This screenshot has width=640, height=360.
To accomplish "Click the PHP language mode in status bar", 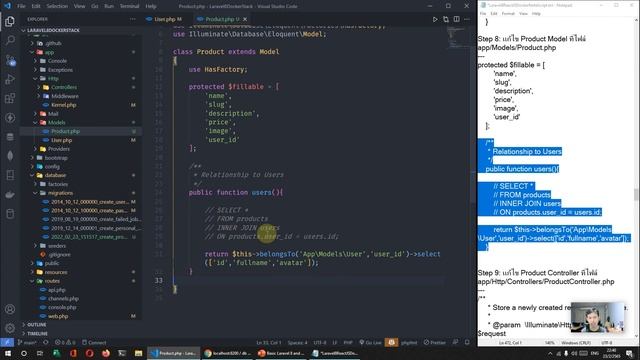I will 348,342.
